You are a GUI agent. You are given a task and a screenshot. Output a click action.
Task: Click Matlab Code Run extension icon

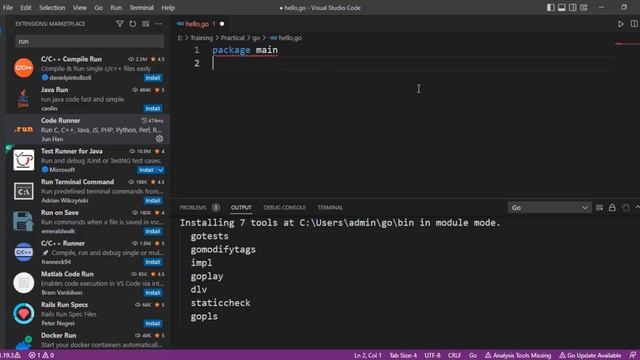pyautogui.click(x=24, y=282)
